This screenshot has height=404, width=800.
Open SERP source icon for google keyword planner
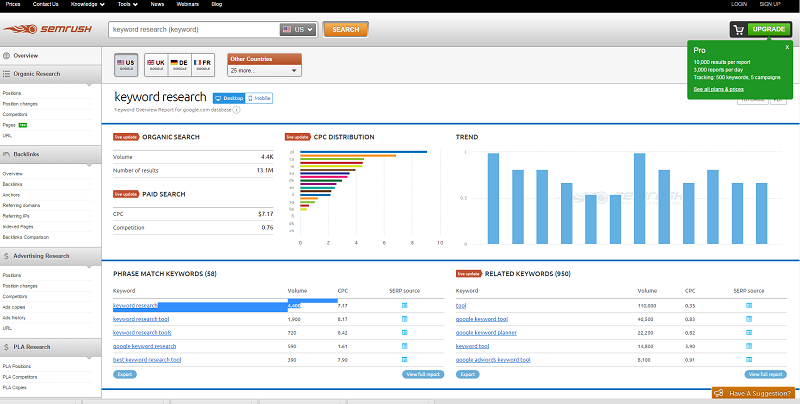749,332
